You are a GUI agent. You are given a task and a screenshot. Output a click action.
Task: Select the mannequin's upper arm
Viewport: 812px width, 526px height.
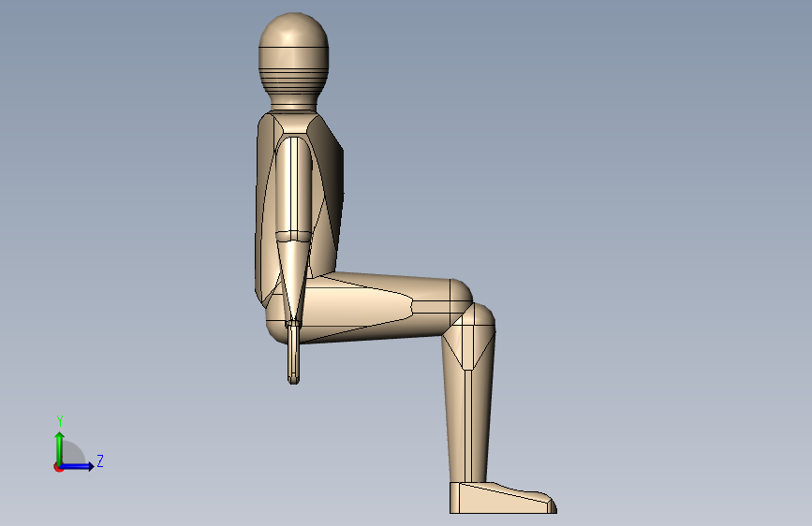pyautogui.click(x=294, y=186)
